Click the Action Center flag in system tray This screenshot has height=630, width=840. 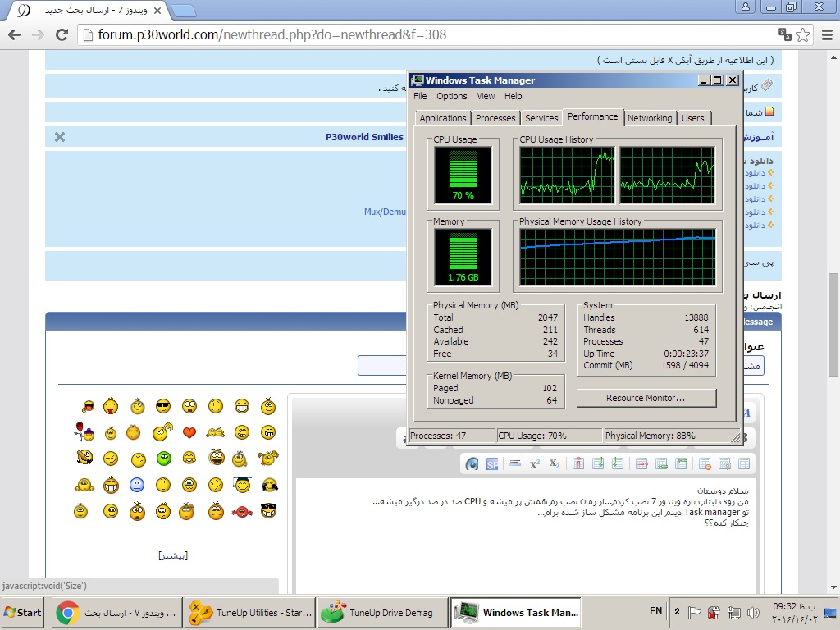(x=694, y=612)
